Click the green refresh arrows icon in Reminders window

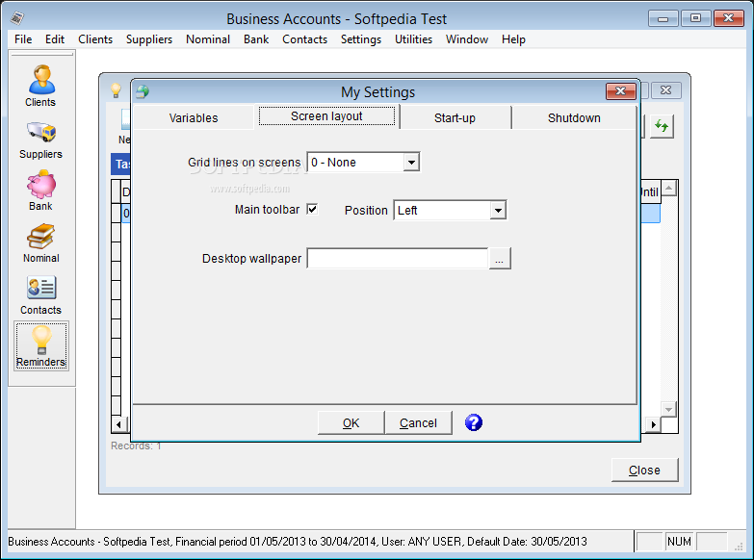click(662, 126)
